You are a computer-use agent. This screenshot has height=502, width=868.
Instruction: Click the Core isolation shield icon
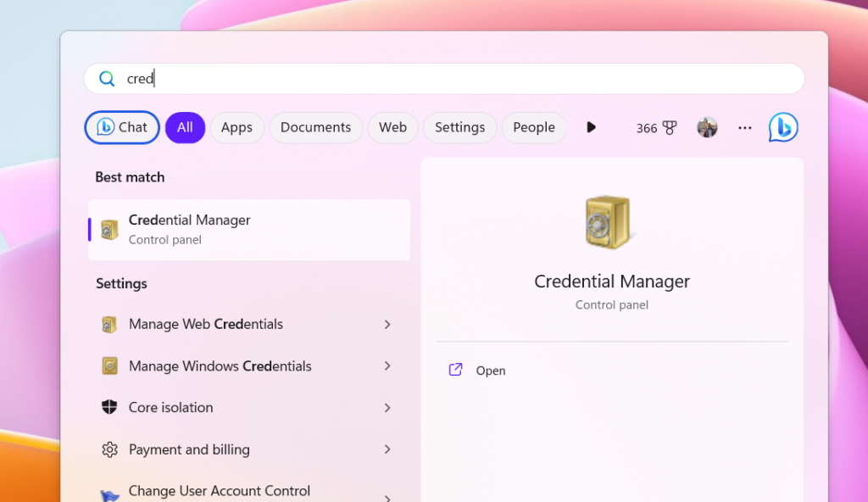[109, 407]
